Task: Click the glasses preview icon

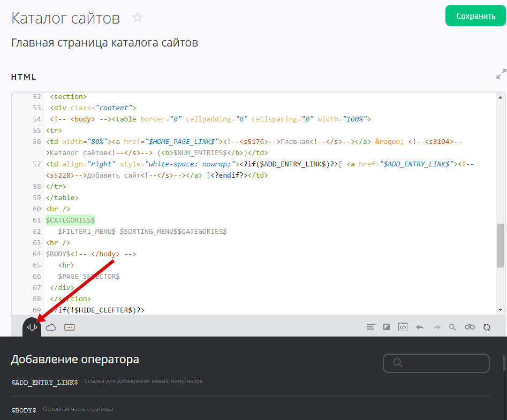Action: pos(470,327)
